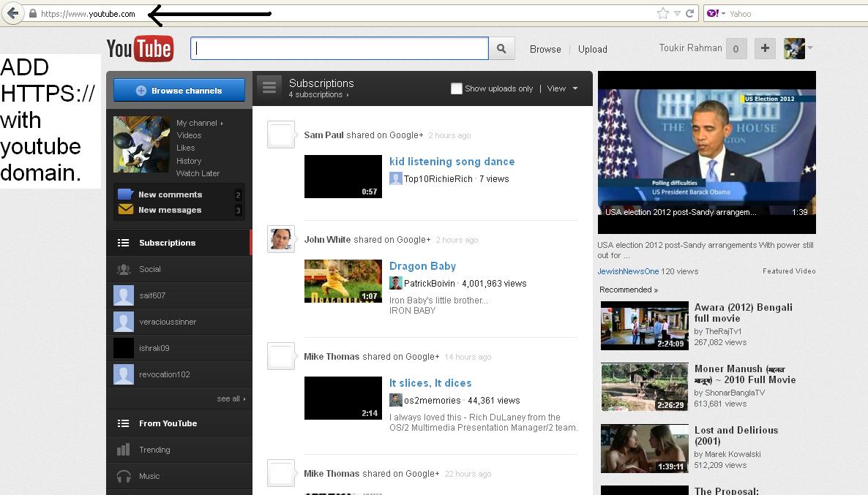
Task: Click the Videos link in sidebar
Action: click(x=189, y=135)
